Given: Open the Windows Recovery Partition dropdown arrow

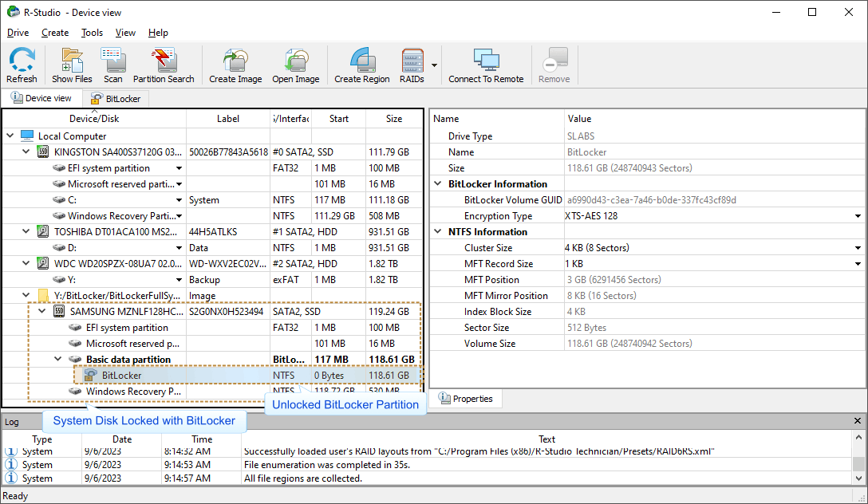Looking at the screenshot, I should 179,216.
